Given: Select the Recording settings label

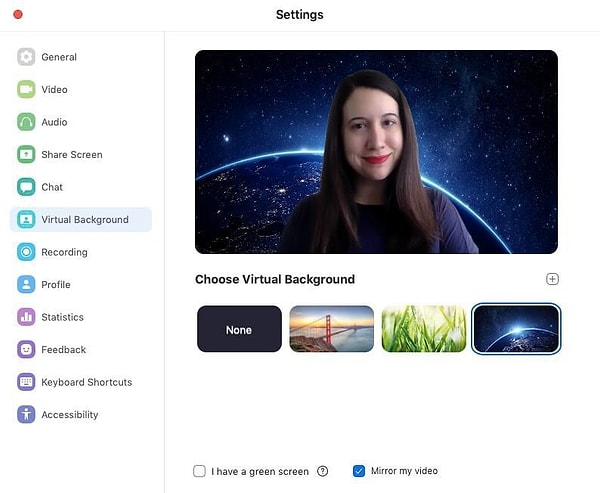Looking at the screenshot, I should coord(64,252).
